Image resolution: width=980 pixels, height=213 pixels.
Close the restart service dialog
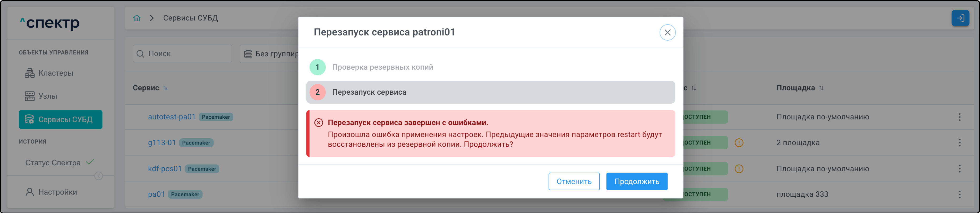(x=667, y=32)
